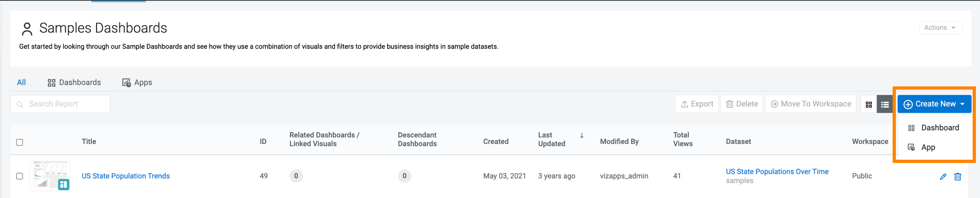Click the trash icon in the dashboard row
Image resolution: width=980 pixels, height=198 pixels.
tap(958, 176)
